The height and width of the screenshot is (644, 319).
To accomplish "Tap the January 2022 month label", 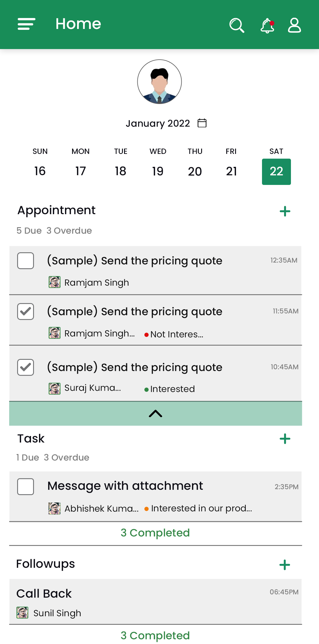I will click(x=158, y=123).
